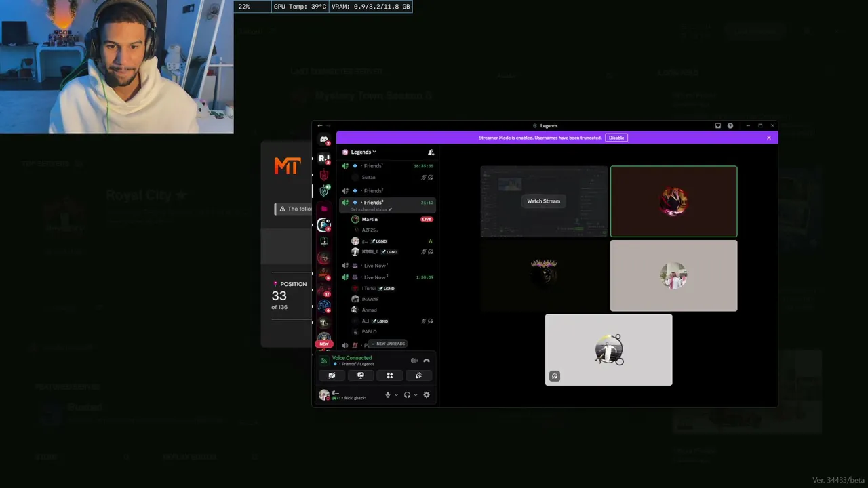The width and height of the screenshot is (868, 488).
Task: Open the green leaf shield server icon
Action: click(324, 191)
